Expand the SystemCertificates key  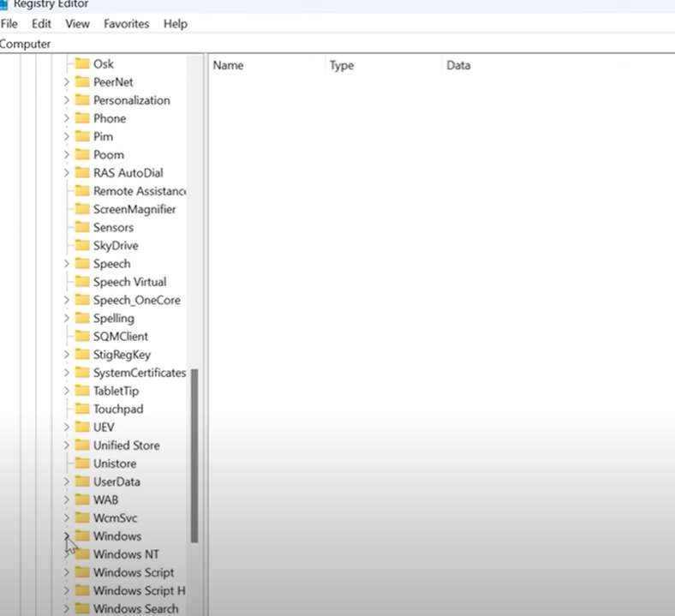[66, 373]
